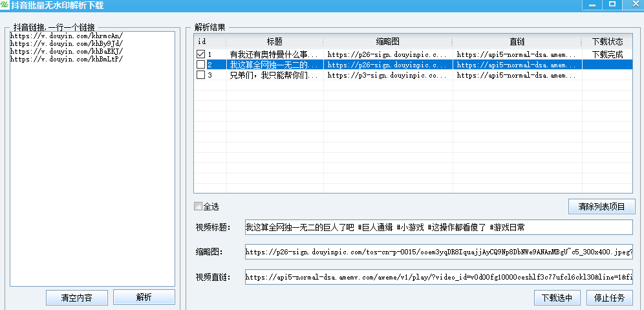Click the 标题 column header

pos(274,41)
